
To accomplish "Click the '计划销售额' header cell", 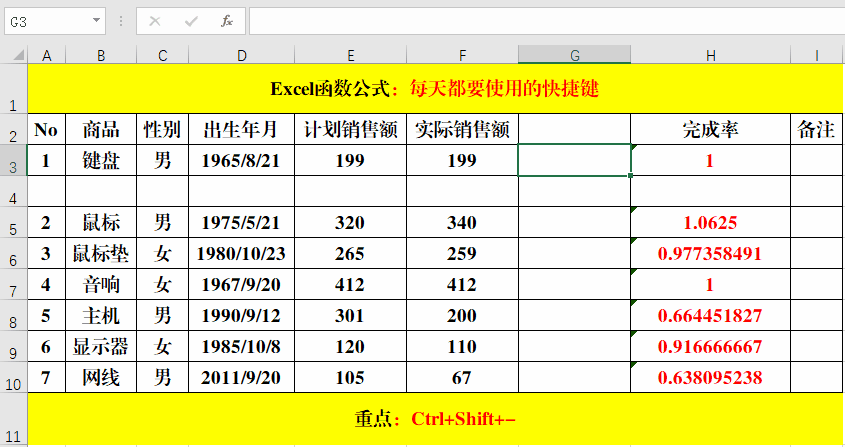I will coord(350,129).
